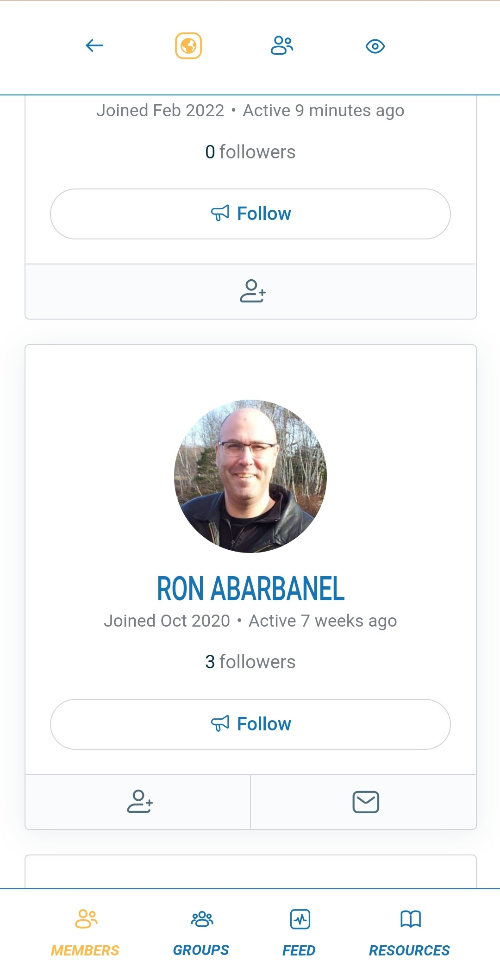
Task: Select the highlighted globe icon
Action: click(x=188, y=46)
